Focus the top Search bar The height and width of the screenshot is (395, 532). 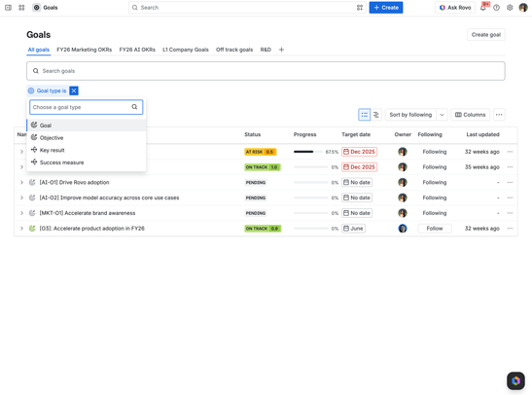coord(247,8)
